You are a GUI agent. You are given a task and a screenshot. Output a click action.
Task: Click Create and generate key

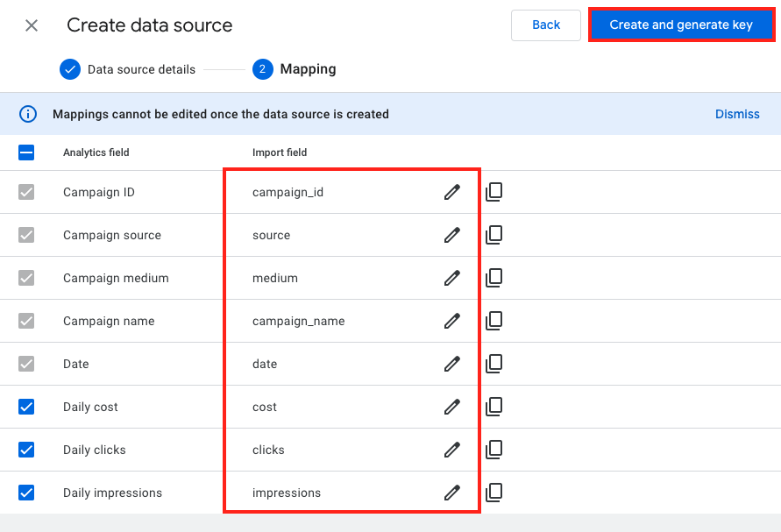[x=681, y=25]
